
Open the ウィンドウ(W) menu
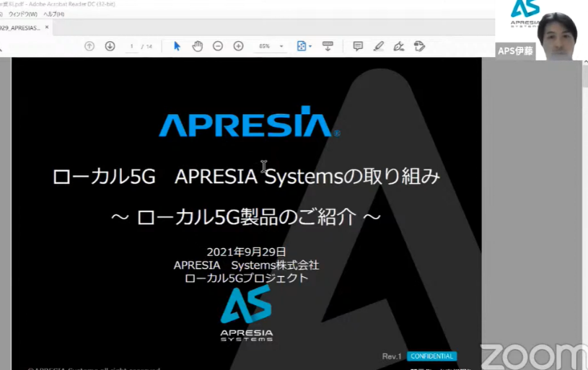[23, 14]
